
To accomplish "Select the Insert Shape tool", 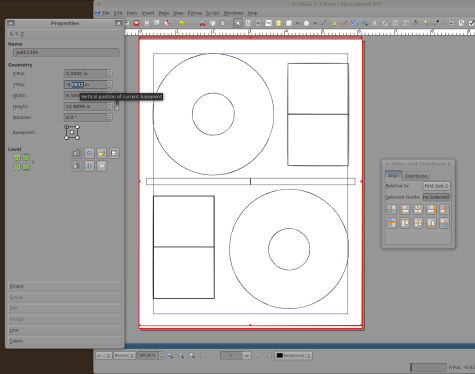I will point(289,23).
